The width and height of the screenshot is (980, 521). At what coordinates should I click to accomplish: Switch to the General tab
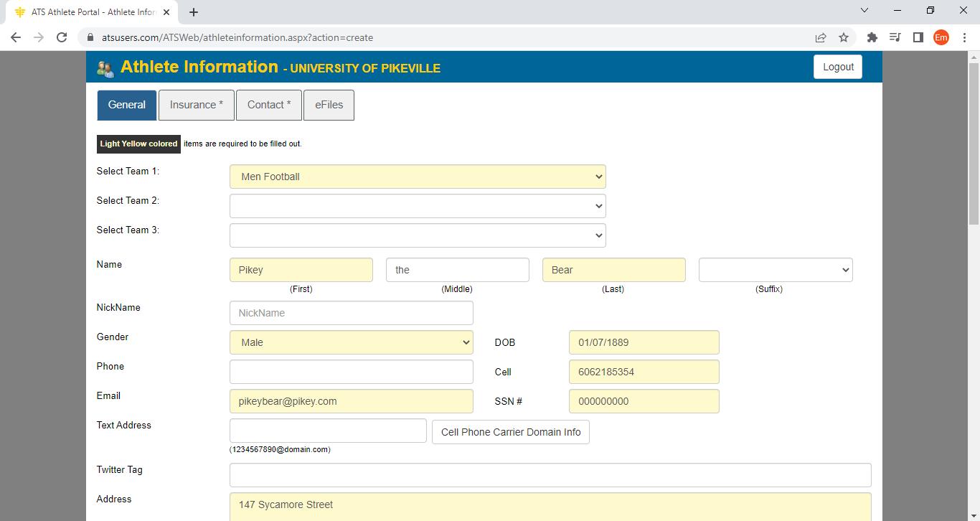127,105
